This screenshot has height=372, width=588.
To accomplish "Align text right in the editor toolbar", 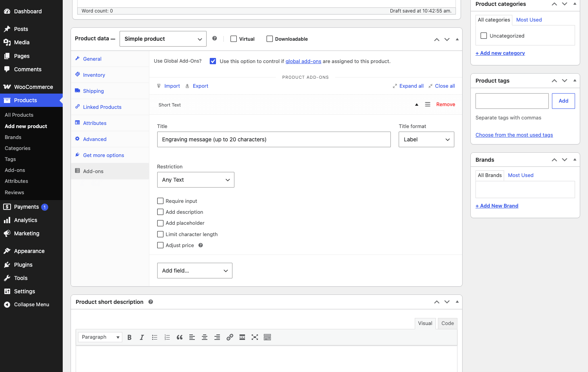I will tap(217, 337).
